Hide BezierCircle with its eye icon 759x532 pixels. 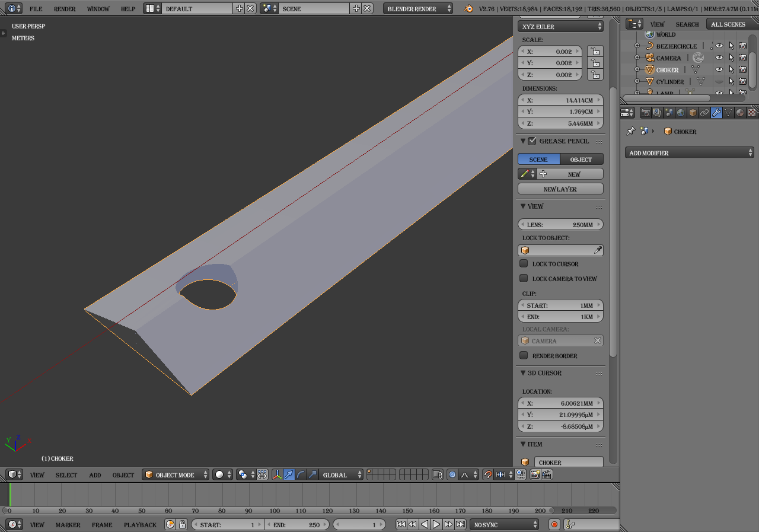click(719, 46)
